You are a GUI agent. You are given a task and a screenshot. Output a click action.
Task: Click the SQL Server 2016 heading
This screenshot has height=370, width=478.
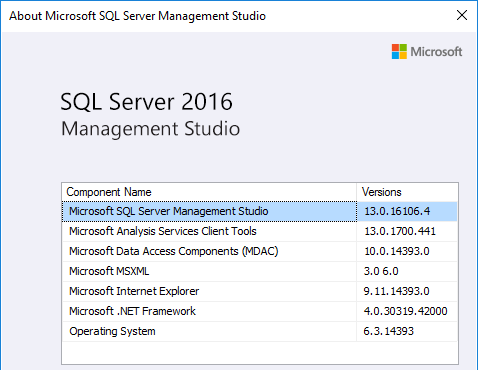pos(146,102)
